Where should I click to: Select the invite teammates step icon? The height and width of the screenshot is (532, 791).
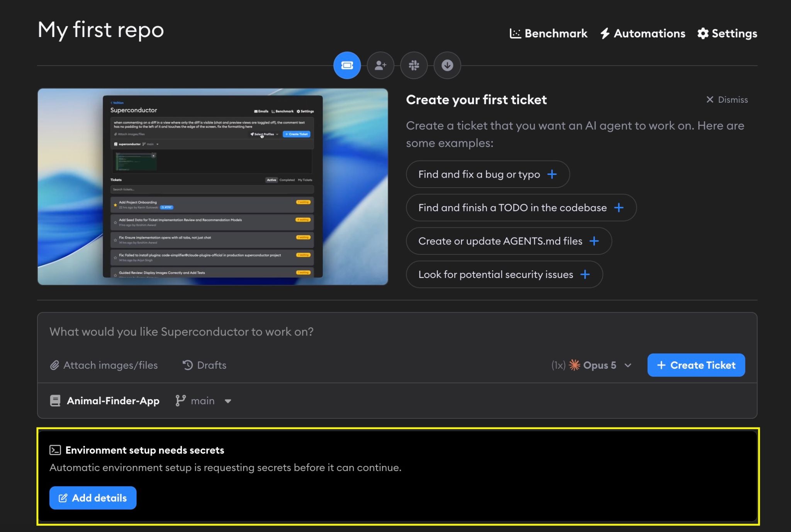(380, 65)
